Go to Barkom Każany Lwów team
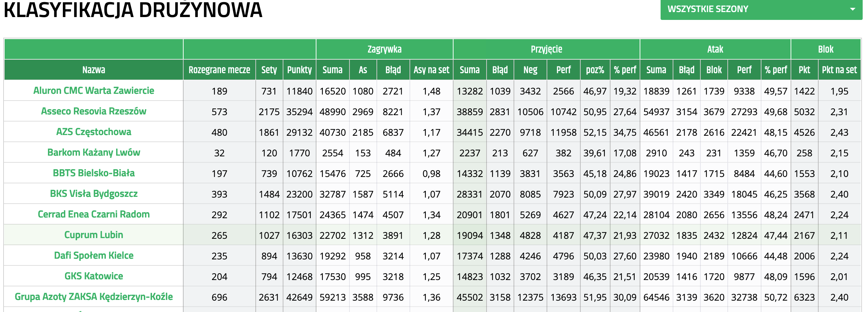 [93, 152]
